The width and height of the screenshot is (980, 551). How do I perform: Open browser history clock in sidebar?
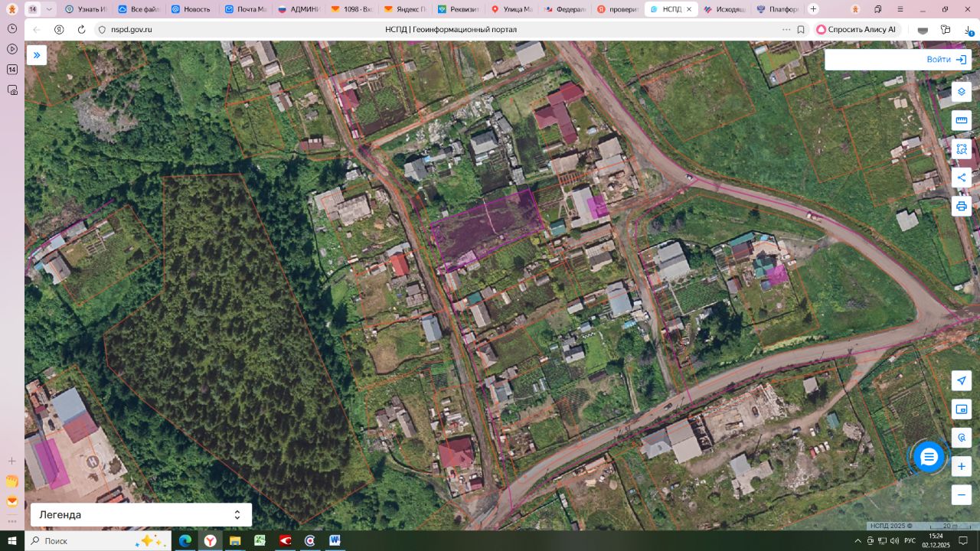tap(12, 28)
